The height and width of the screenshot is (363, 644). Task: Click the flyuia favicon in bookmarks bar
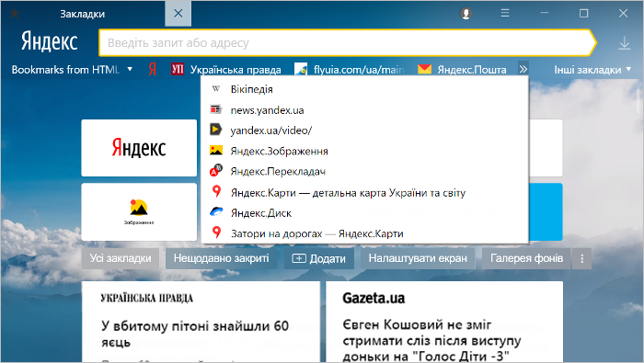301,69
